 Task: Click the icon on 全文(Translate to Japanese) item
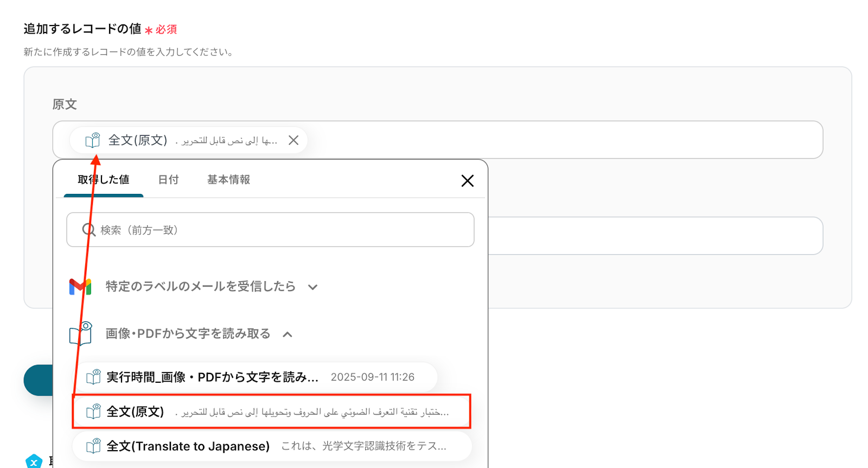(94, 446)
